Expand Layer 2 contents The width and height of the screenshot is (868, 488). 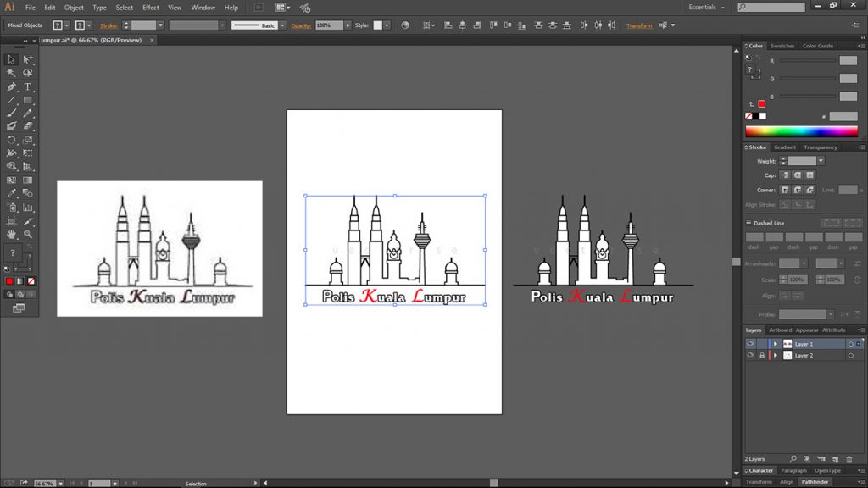pyautogui.click(x=776, y=355)
